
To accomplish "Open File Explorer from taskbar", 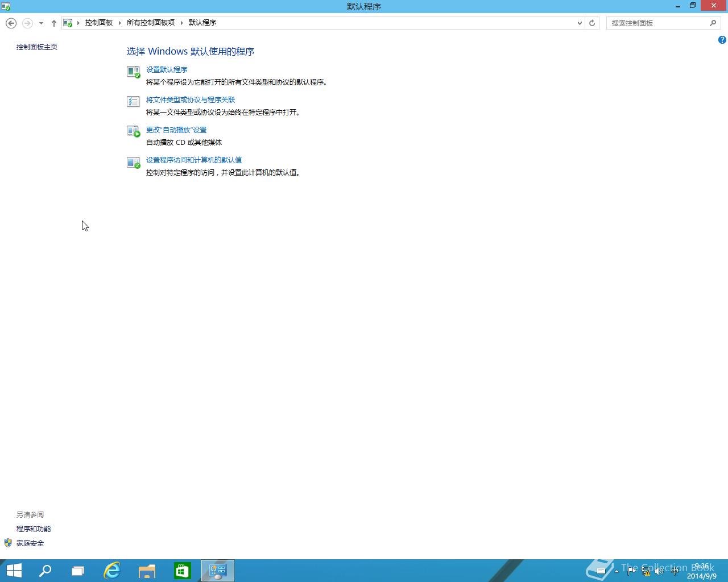I will [147, 571].
